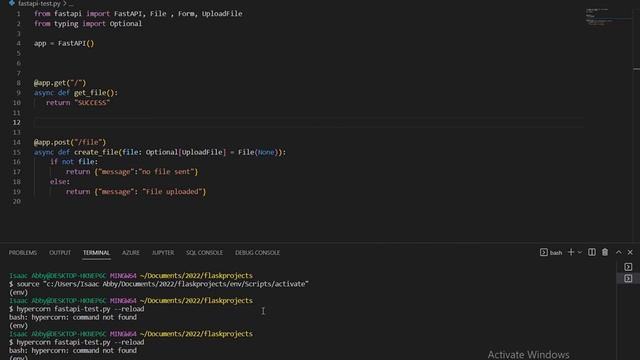Click "no file sent" string
The width and height of the screenshot is (640, 360).
click(166, 172)
